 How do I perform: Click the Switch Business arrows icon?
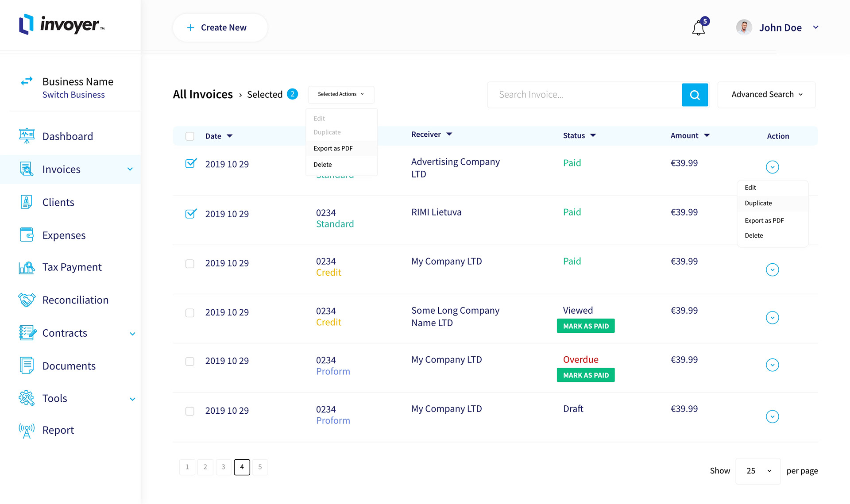pyautogui.click(x=27, y=81)
